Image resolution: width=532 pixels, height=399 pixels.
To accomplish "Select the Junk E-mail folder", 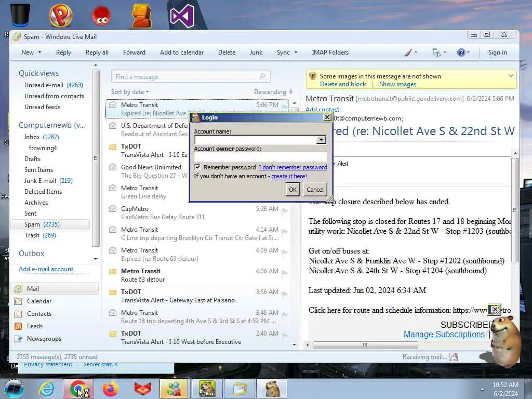I will (48, 181).
